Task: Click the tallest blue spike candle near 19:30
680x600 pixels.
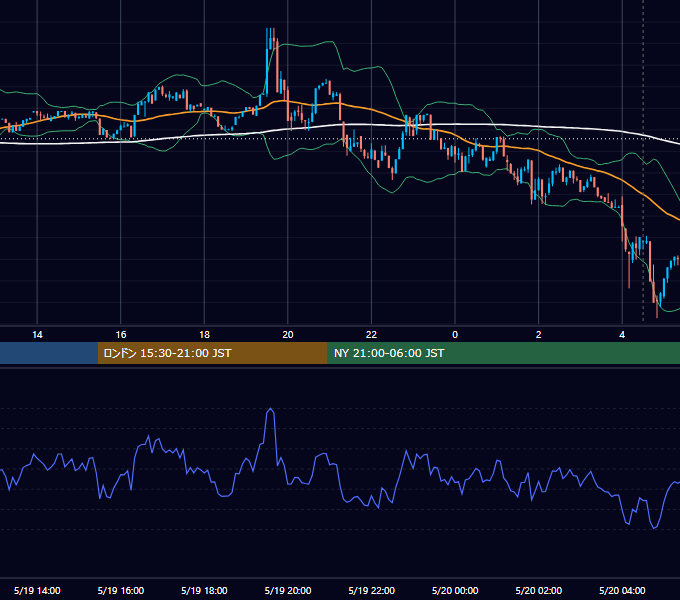Action: coord(268,61)
